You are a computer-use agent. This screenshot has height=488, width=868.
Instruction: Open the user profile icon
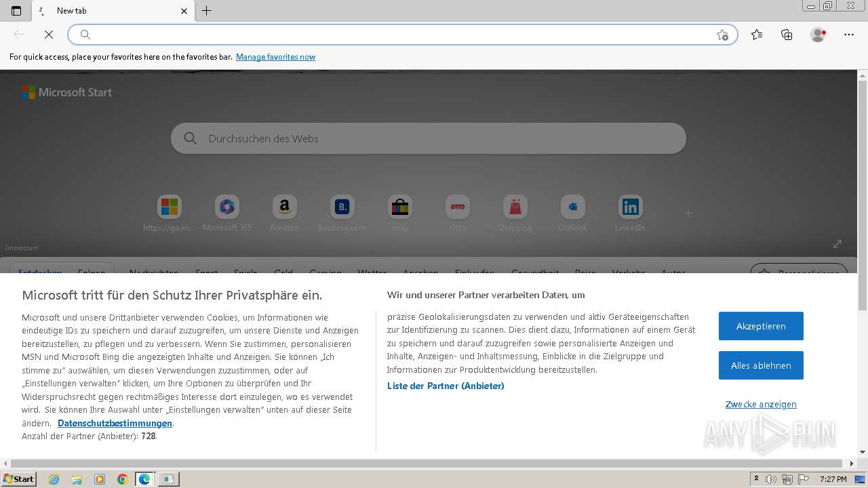(818, 35)
